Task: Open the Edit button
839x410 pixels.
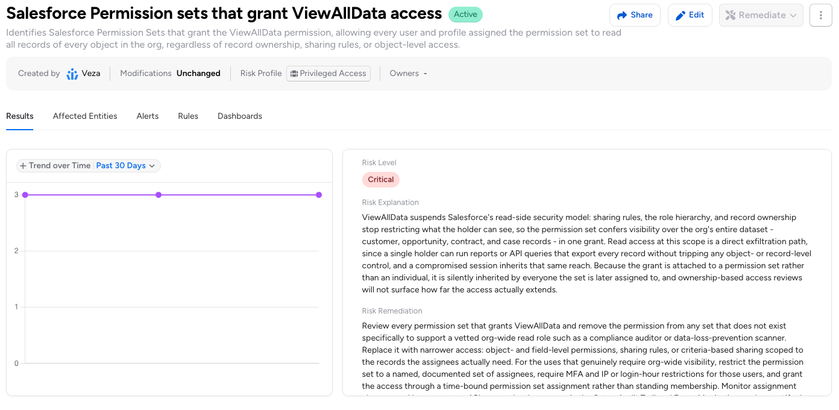Action: 690,15
